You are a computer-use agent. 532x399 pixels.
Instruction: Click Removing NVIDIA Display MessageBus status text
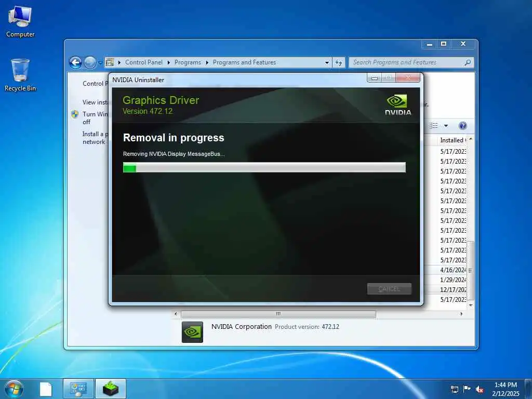[174, 154]
